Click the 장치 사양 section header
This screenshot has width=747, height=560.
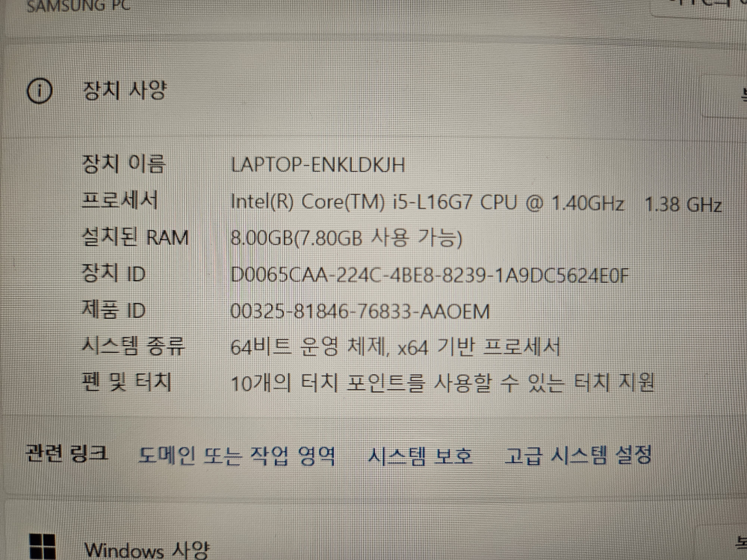click(125, 90)
